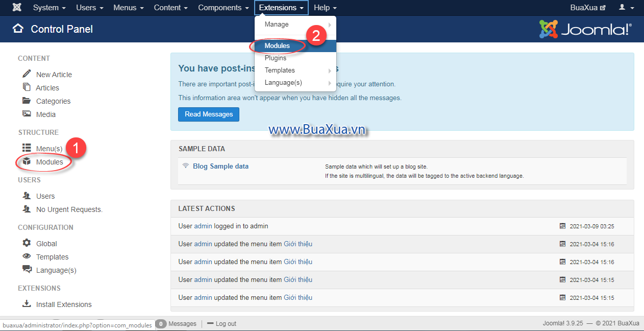
Task: Click the folder icon beside Categories
Action: (x=27, y=101)
